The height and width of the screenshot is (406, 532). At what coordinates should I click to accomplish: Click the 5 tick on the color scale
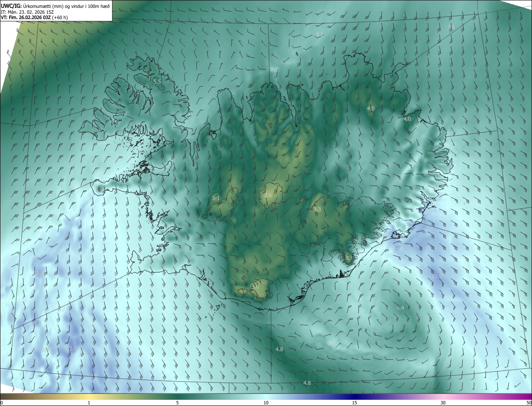point(177,403)
